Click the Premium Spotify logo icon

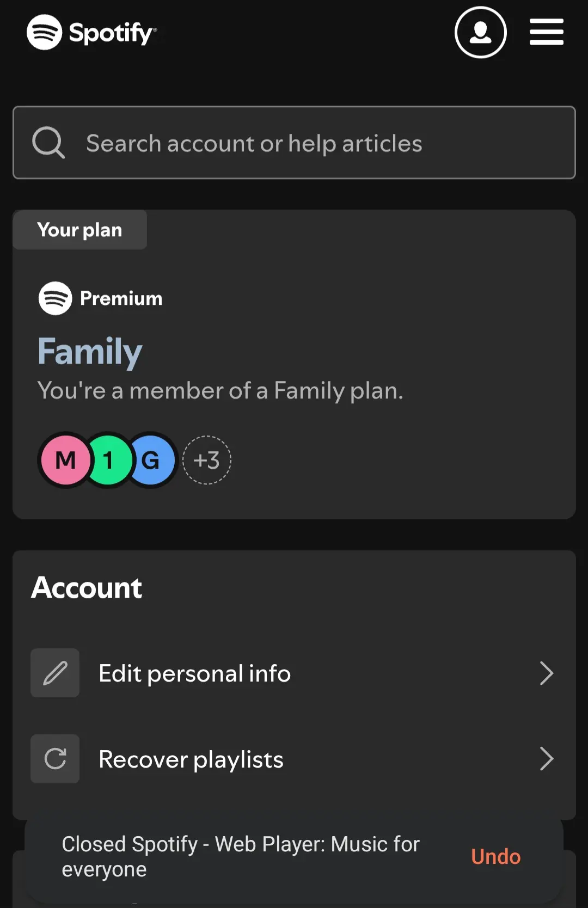55,298
